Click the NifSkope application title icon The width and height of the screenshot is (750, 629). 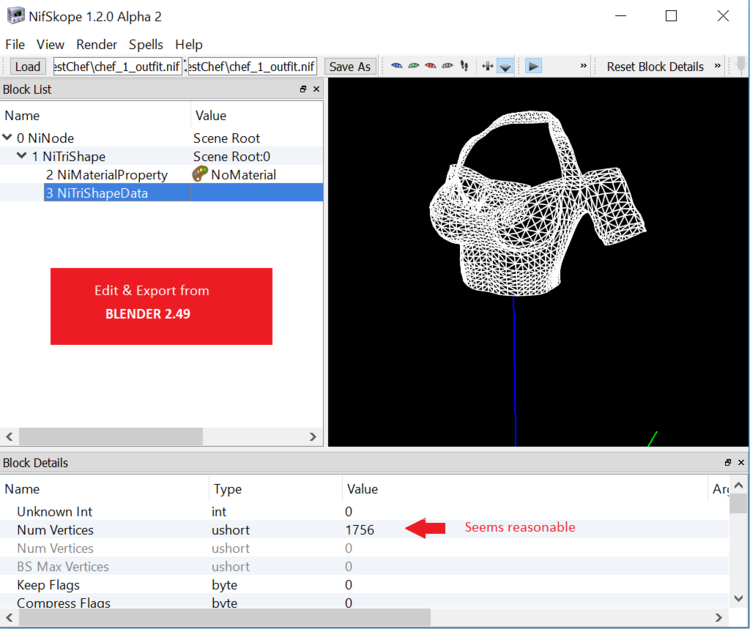click(x=15, y=16)
